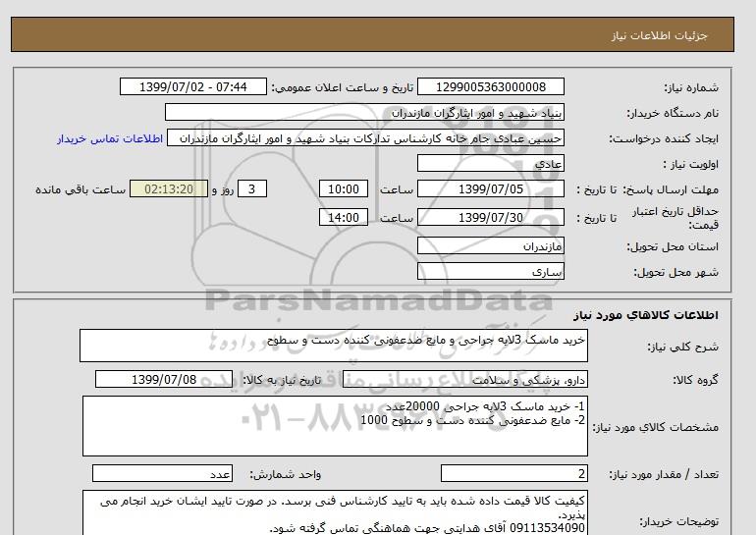
Task: Select the price validity date 1399/07/30
Action: click(x=490, y=217)
